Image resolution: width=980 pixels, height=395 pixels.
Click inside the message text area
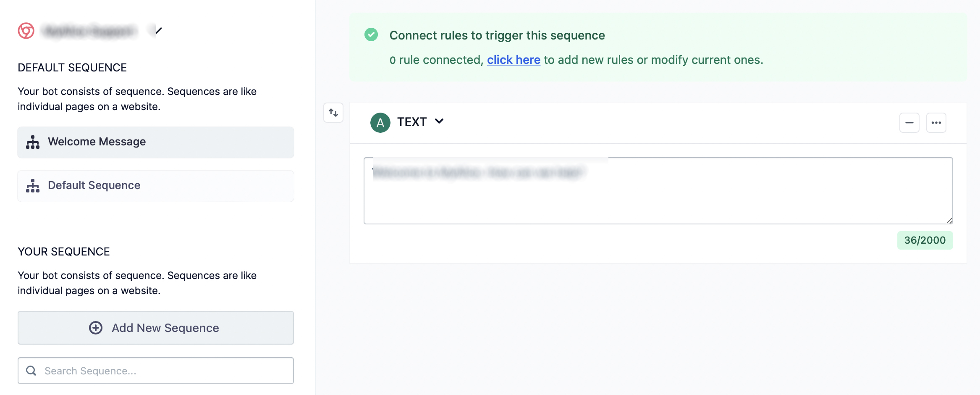658,197
